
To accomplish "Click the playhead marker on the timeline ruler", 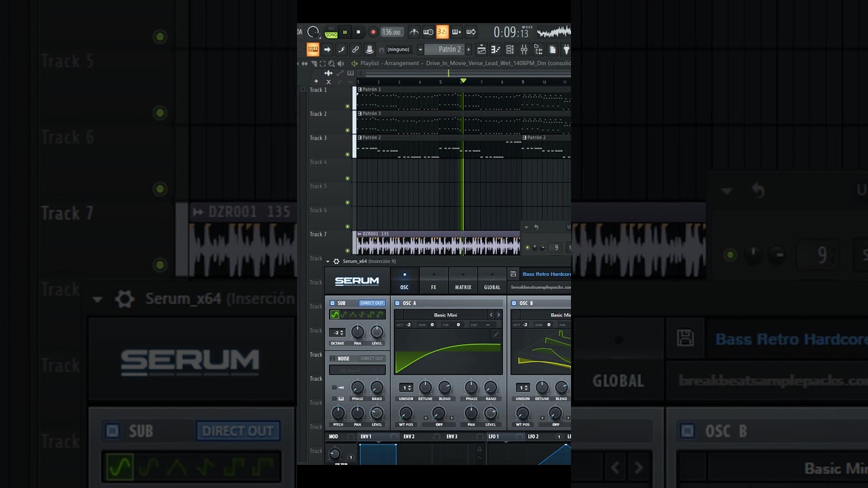I will [463, 81].
